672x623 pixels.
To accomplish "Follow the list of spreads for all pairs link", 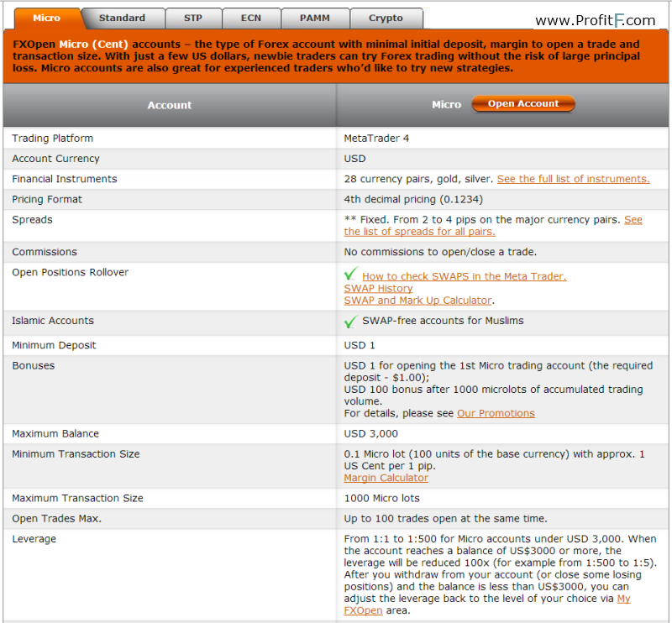I will [493, 226].
